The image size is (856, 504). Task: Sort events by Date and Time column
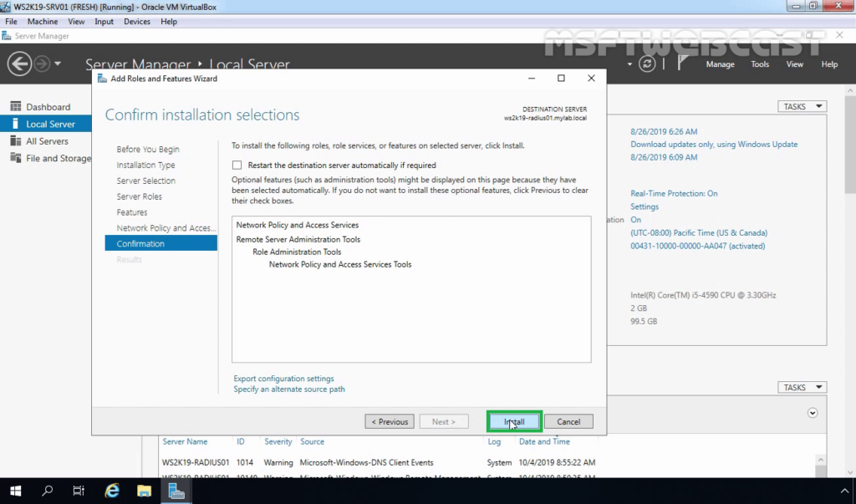click(544, 441)
